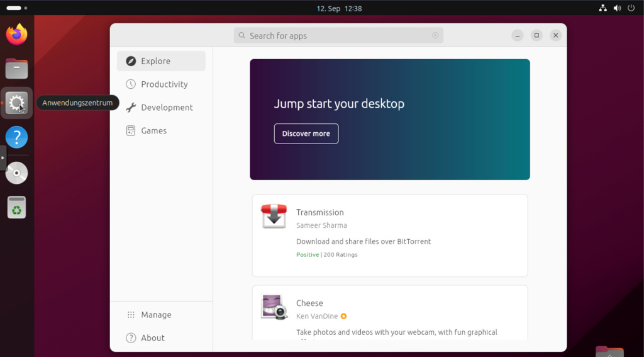The width and height of the screenshot is (644, 357).
Task: Open the Explore section
Action: click(x=161, y=61)
